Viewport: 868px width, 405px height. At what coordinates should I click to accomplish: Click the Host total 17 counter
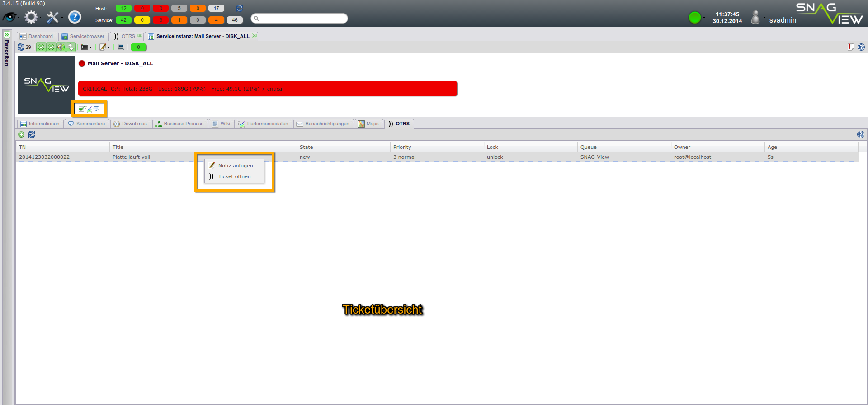[x=216, y=8]
